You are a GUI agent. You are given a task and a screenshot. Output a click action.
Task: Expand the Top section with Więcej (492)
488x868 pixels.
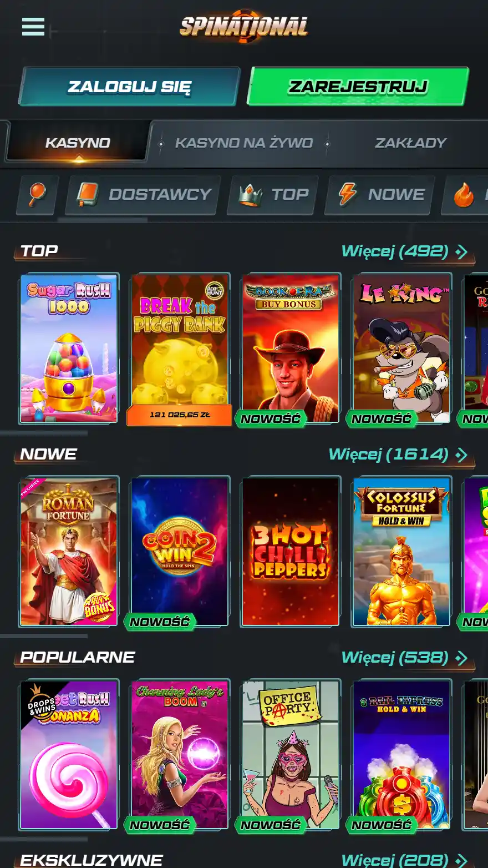(405, 251)
